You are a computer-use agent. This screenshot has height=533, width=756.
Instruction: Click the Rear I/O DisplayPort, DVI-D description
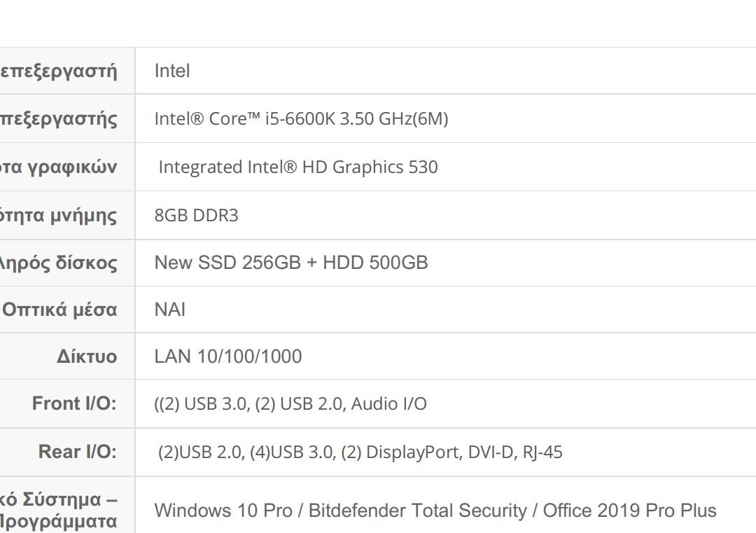[x=360, y=452]
